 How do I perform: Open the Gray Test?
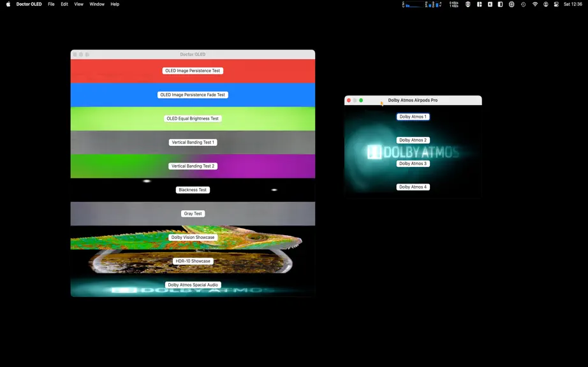click(x=193, y=213)
